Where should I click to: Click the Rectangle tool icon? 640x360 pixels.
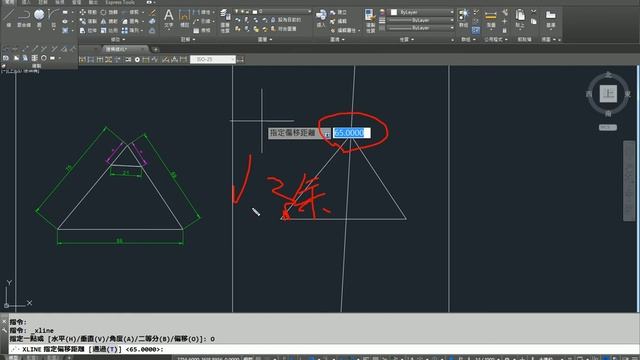point(65,12)
